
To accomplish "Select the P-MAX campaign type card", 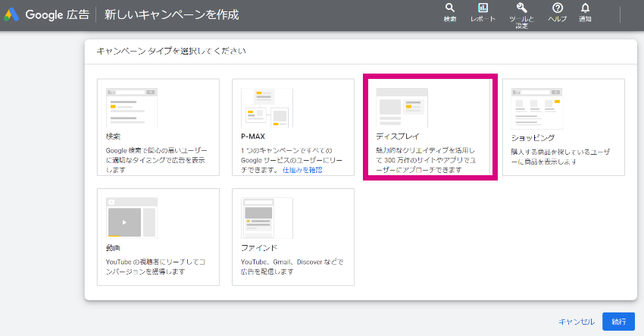I will (293, 127).
